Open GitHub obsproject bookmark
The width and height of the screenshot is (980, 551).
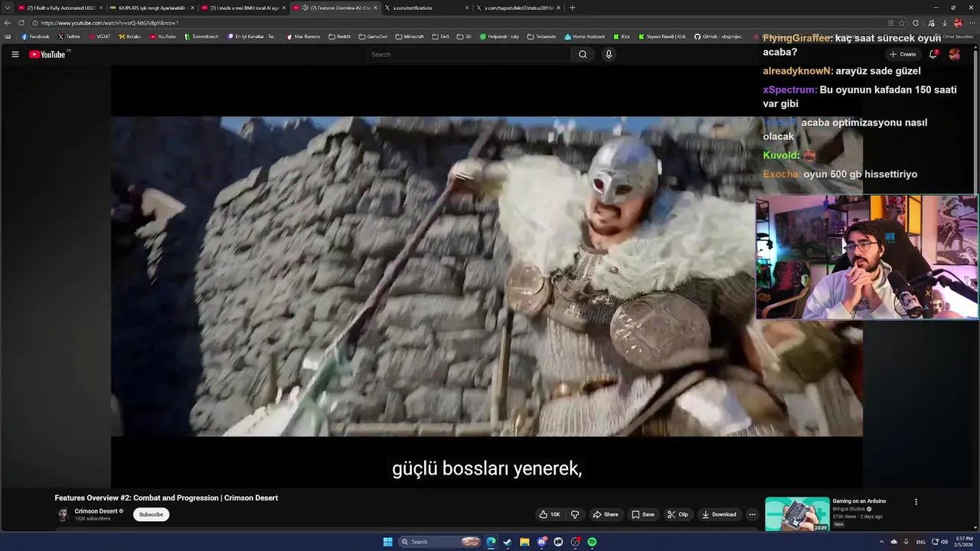719,37
